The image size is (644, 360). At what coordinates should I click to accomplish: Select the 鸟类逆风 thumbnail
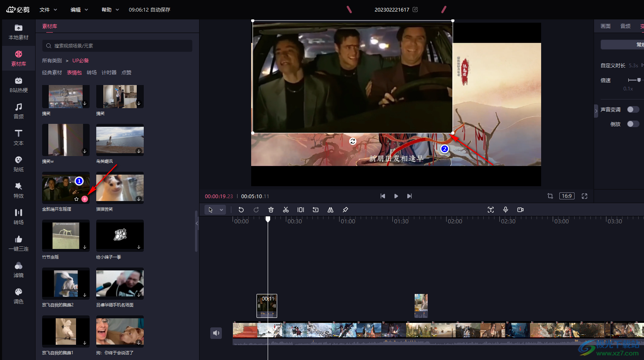120,140
